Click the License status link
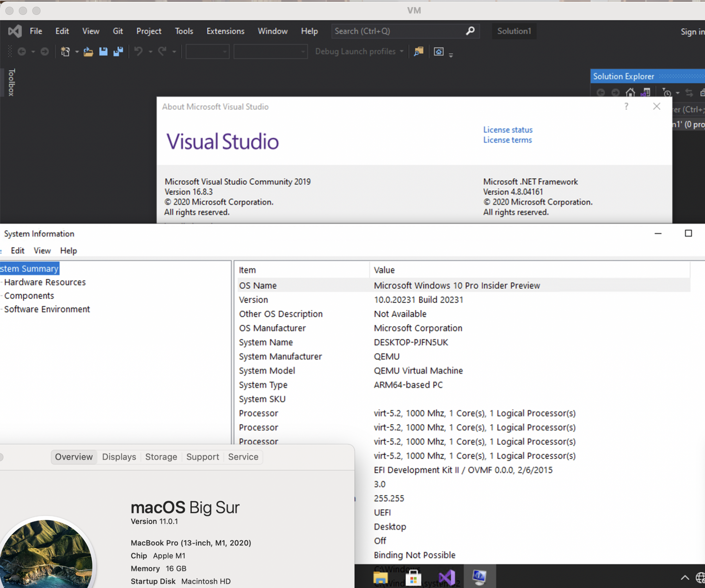 point(508,130)
